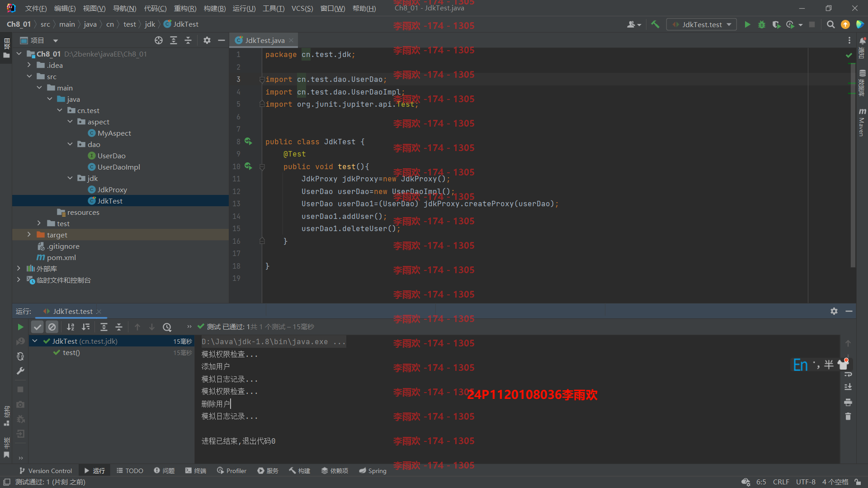Viewport: 868px width, 488px height.
Task: Expand 外部库 external libraries node
Action: [x=19, y=269]
